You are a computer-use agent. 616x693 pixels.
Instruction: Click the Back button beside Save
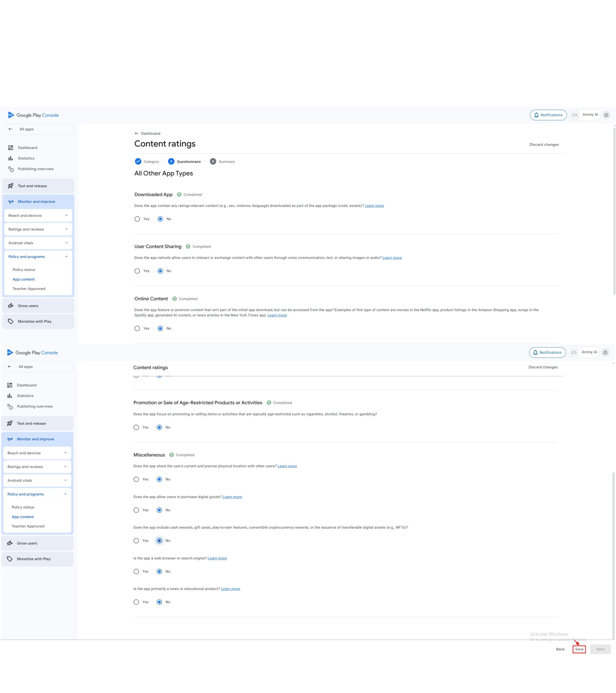[x=560, y=649]
